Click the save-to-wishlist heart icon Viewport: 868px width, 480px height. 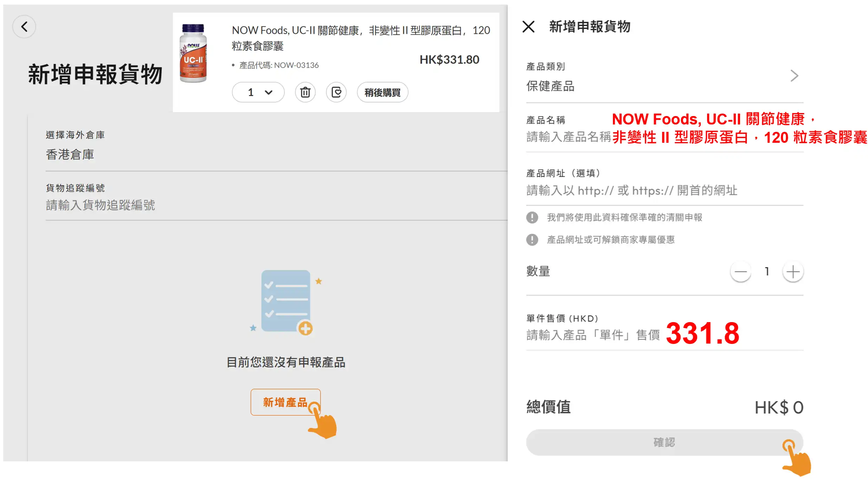click(x=336, y=92)
